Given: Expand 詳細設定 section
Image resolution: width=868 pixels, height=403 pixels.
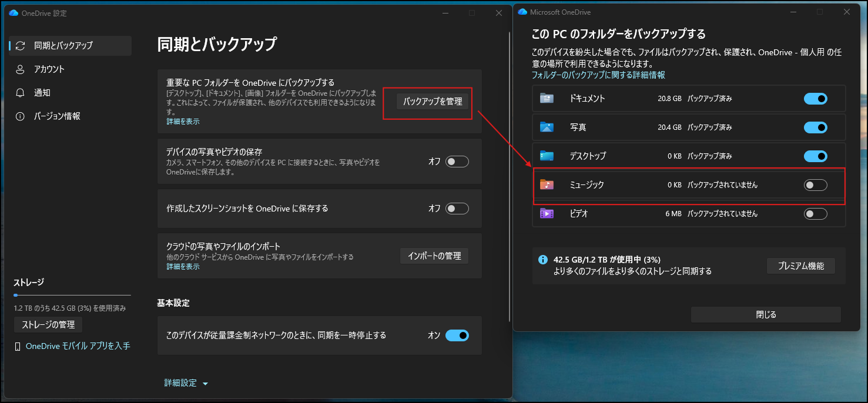Looking at the screenshot, I should [x=186, y=383].
